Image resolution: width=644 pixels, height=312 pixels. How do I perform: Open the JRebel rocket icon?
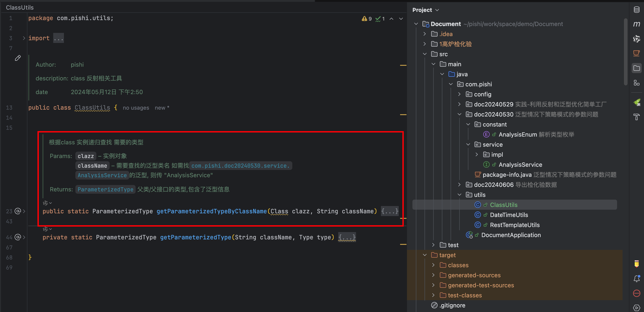(x=636, y=102)
